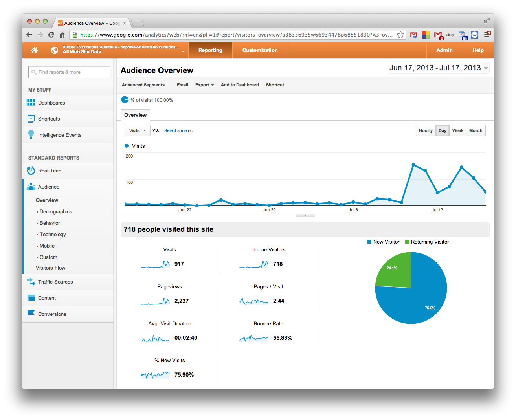Viewport: 516px width, 420px height.
Task: Open the Export menu
Action: pyautogui.click(x=204, y=85)
